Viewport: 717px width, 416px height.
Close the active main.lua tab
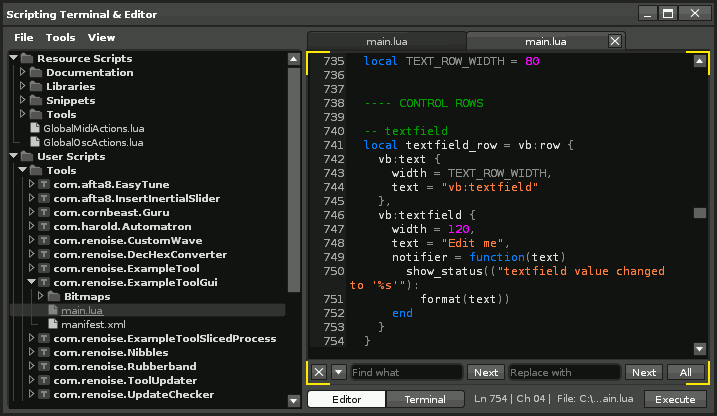(x=615, y=41)
